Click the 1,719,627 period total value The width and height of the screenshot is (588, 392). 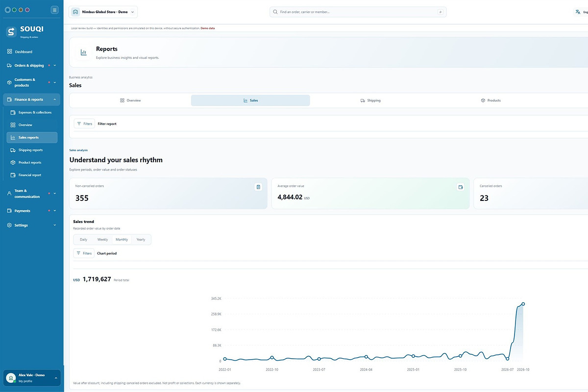click(x=97, y=279)
